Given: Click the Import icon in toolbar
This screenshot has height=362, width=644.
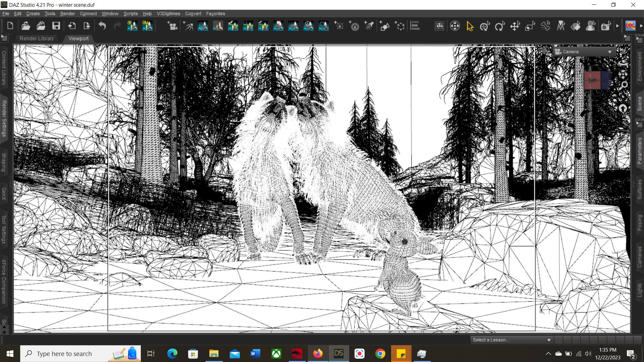Looking at the screenshot, I should click(x=71, y=26).
